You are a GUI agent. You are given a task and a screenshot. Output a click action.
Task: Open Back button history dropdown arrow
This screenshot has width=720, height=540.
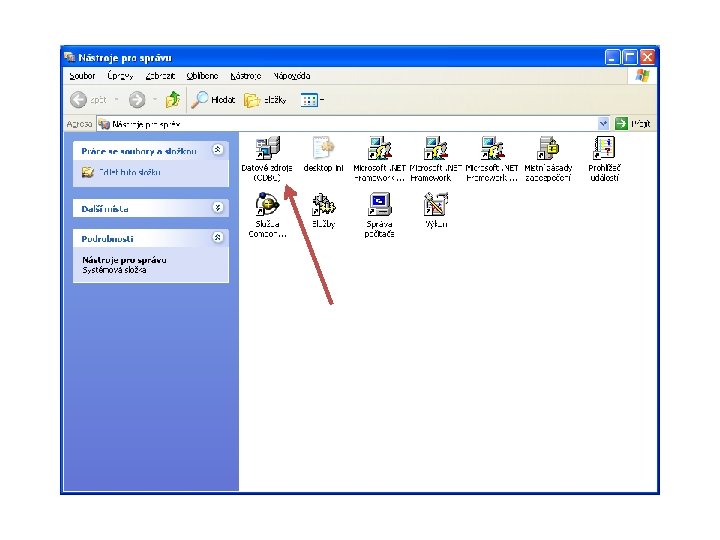coord(117,100)
